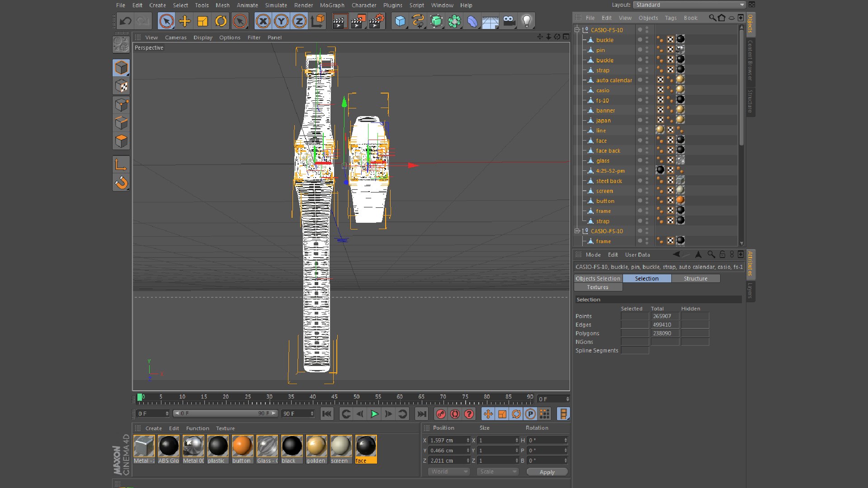Open the Layout Standard dropdown
The height and width of the screenshot is (488, 868).
(x=689, y=5)
